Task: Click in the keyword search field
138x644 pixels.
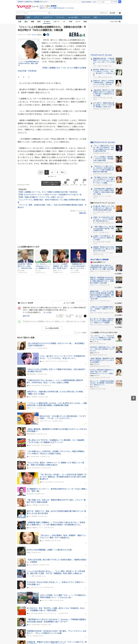Action: click(x=32, y=13)
